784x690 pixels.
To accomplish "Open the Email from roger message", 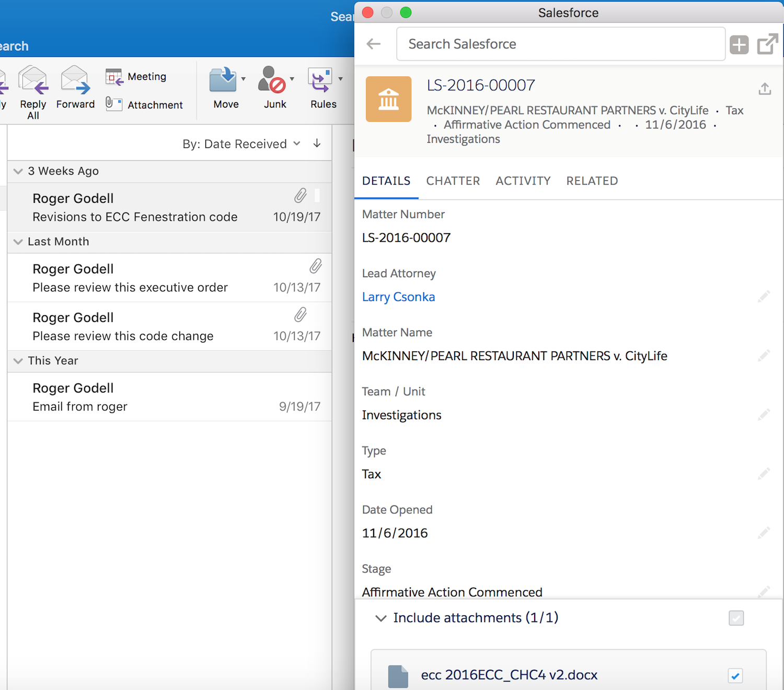I will click(169, 397).
